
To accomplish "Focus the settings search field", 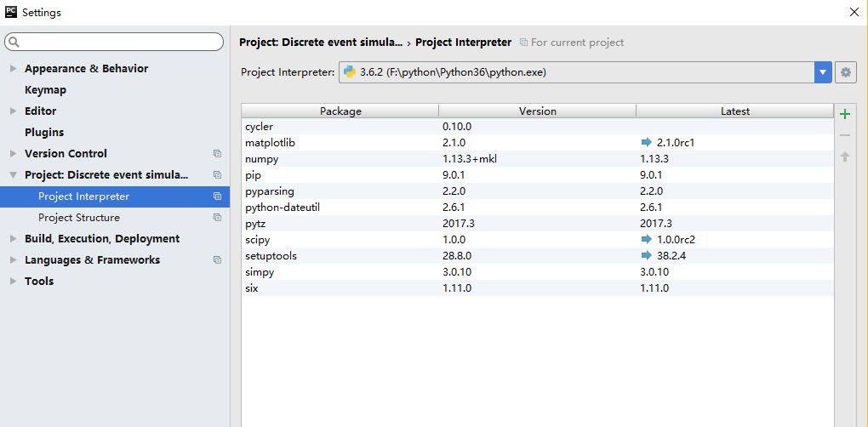I will coord(114,42).
